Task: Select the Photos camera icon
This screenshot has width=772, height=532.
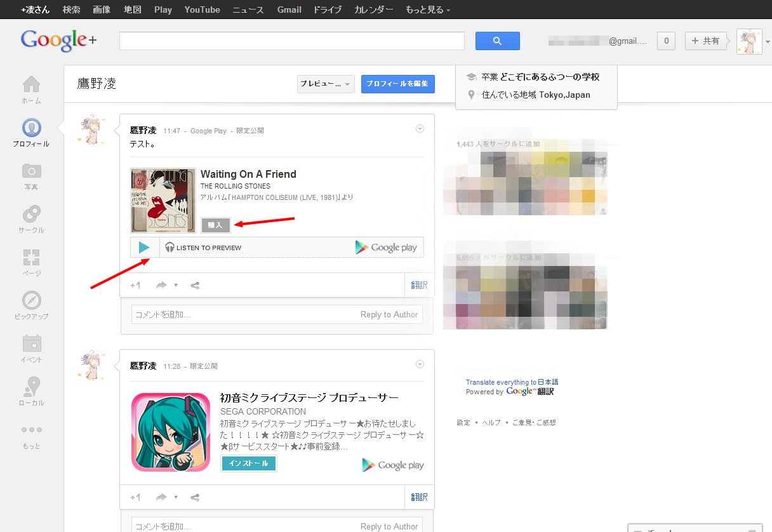Action: [31, 171]
